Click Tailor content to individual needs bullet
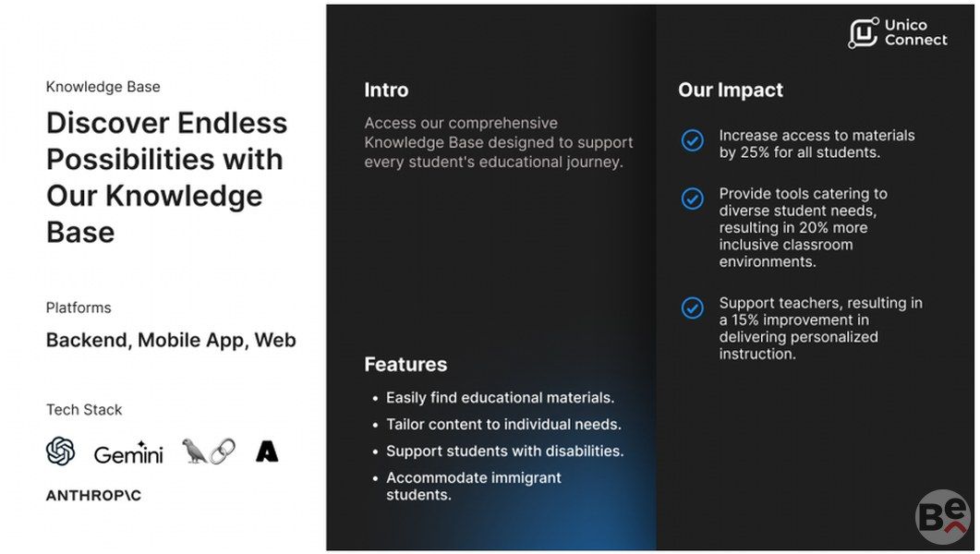 point(503,425)
